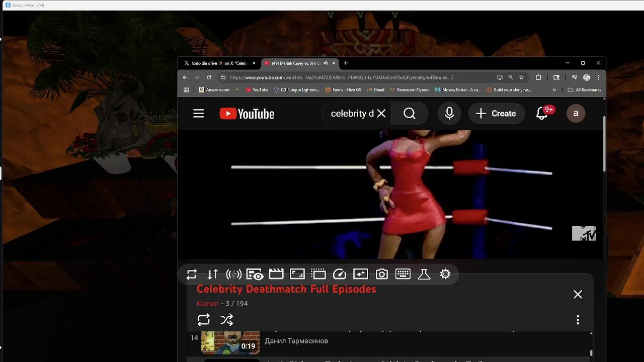644x362 pixels.
Task: Go back in the browser
Action: pos(185,77)
